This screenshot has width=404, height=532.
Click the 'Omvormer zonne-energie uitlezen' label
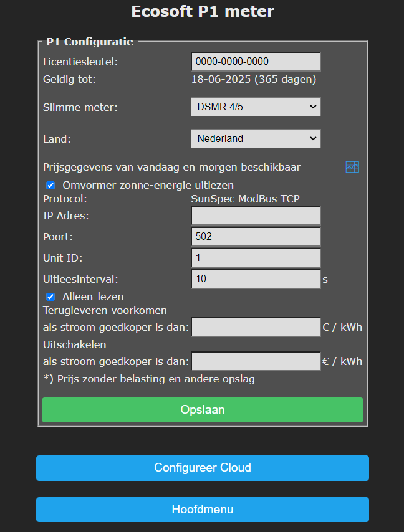[148, 185]
